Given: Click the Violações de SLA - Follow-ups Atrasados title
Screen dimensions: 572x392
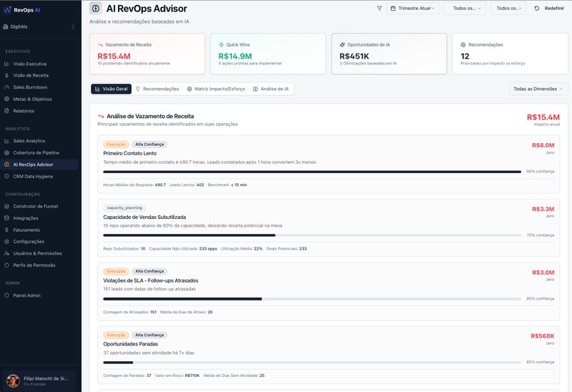Looking at the screenshot, I should 151,280.
